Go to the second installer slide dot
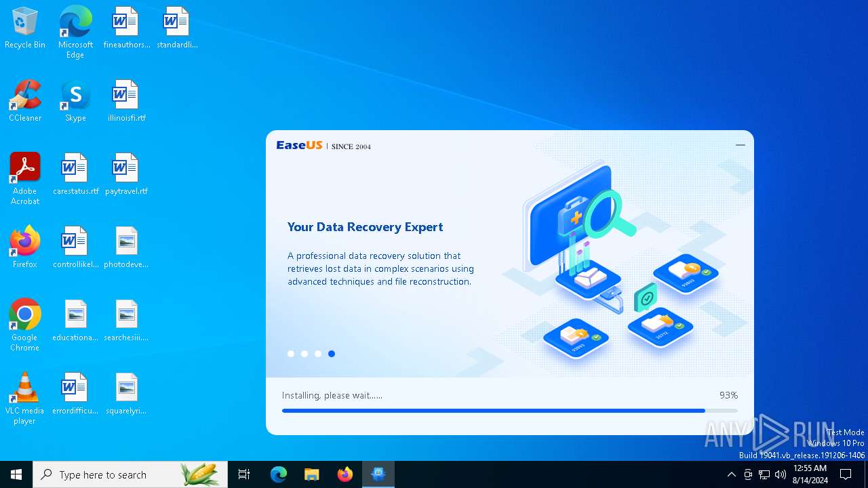 (x=304, y=354)
